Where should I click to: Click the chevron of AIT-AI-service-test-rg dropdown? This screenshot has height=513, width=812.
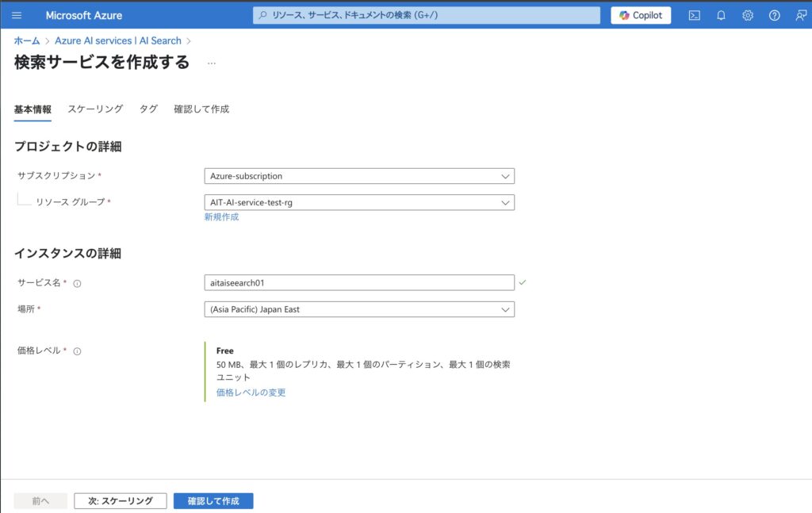[505, 202]
